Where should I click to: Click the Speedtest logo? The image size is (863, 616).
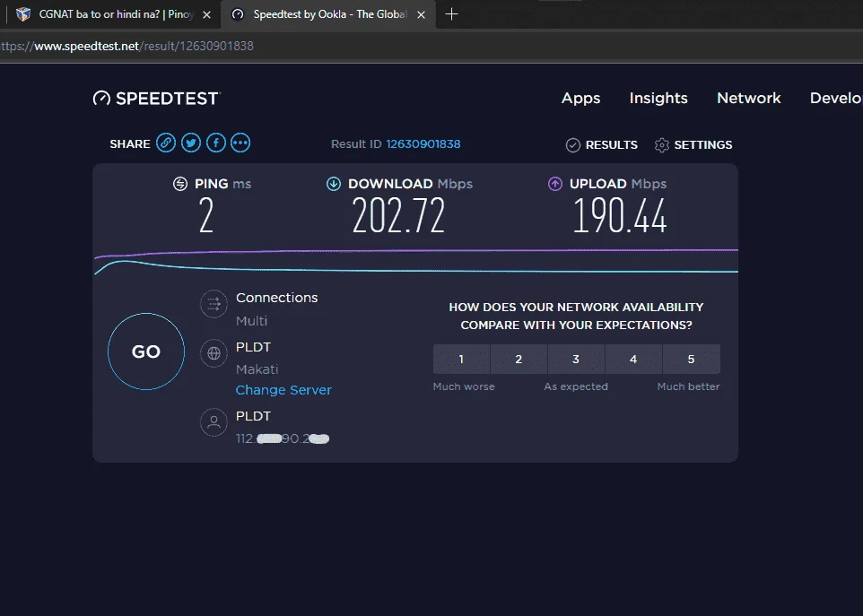point(157,99)
